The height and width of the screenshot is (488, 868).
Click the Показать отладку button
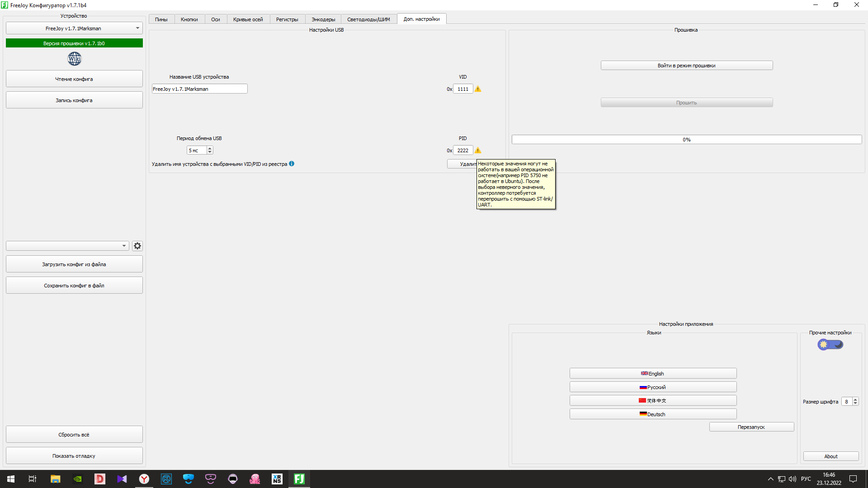click(x=74, y=456)
